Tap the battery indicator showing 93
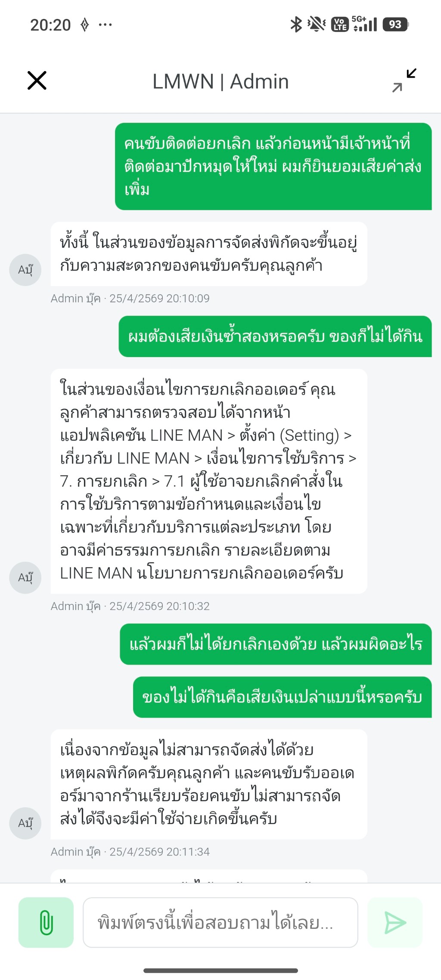The image size is (441, 980). (x=395, y=25)
